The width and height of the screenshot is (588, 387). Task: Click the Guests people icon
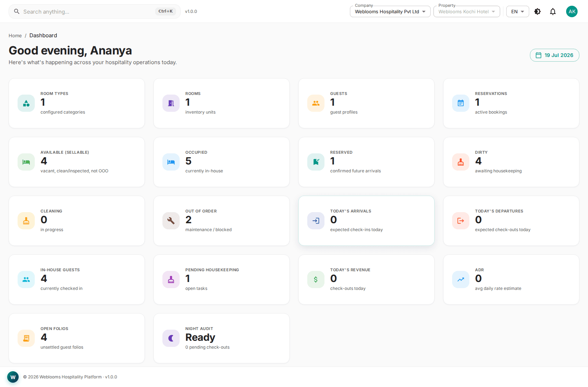(x=316, y=103)
